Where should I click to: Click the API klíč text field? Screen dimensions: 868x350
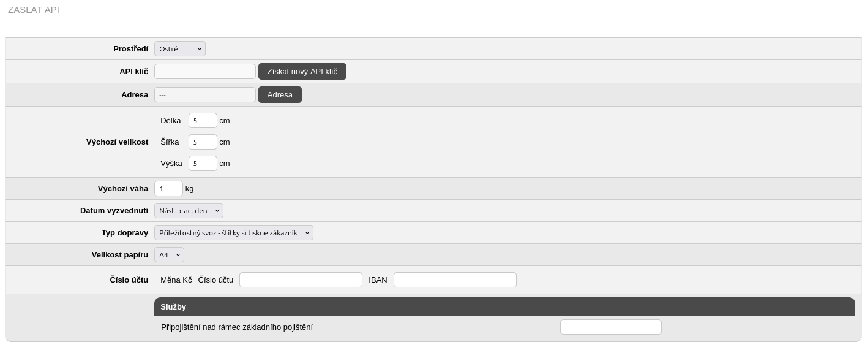click(204, 72)
